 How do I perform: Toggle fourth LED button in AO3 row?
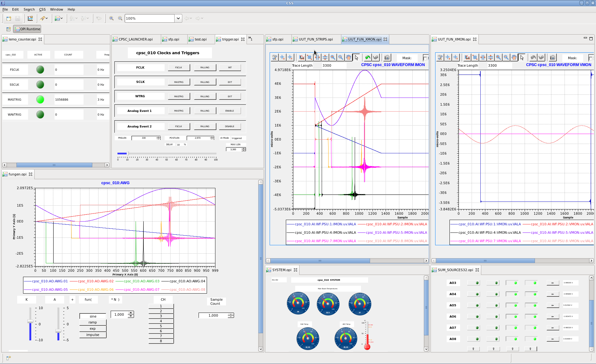click(531, 283)
